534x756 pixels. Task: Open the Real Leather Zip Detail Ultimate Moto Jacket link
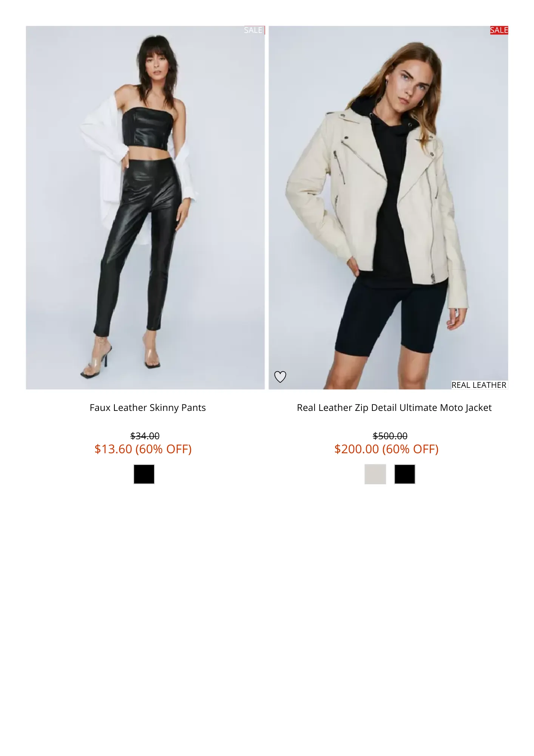click(x=394, y=407)
